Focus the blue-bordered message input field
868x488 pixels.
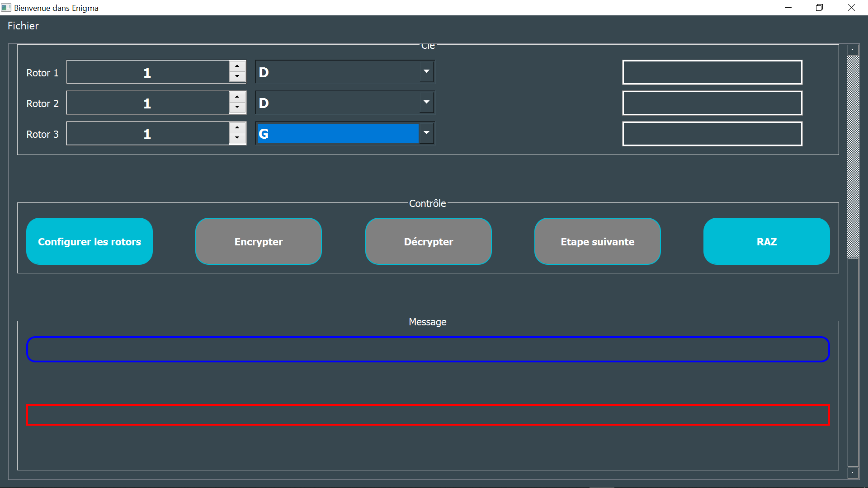(x=428, y=349)
